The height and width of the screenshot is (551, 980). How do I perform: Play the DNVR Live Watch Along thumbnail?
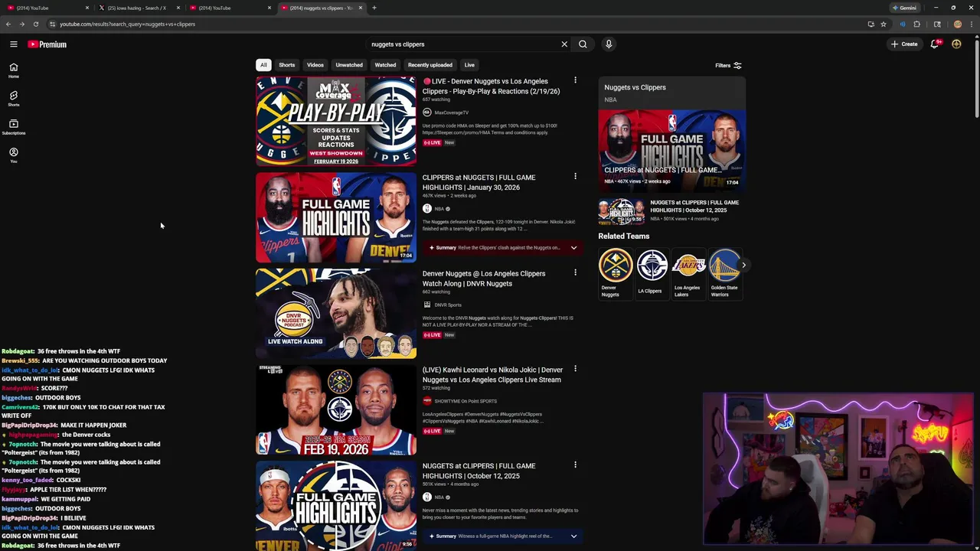(336, 313)
